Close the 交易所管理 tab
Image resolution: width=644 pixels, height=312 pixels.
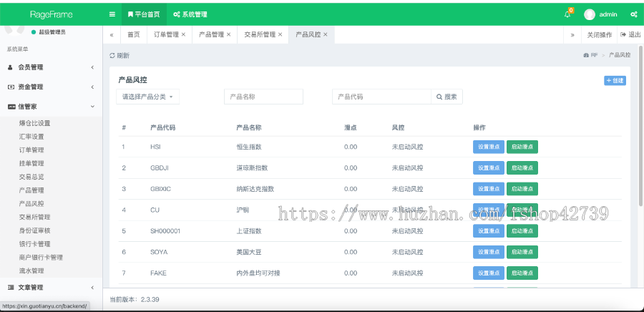pyautogui.click(x=280, y=34)
